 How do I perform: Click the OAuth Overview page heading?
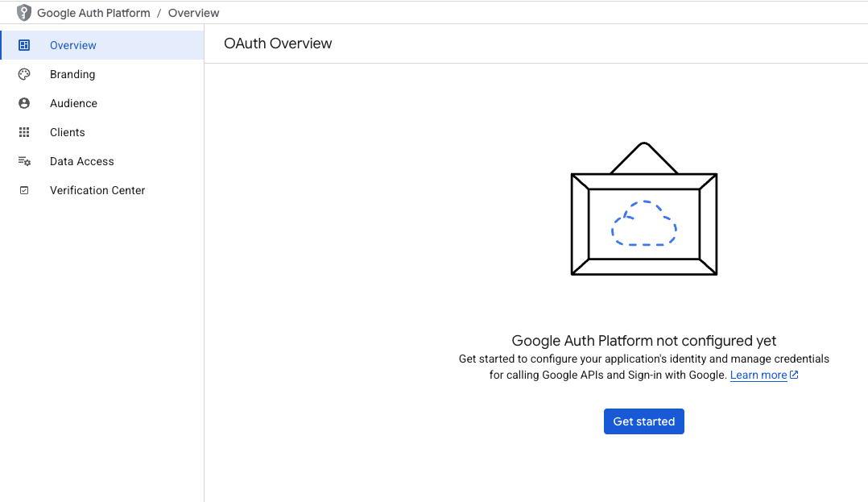(278, 44)
